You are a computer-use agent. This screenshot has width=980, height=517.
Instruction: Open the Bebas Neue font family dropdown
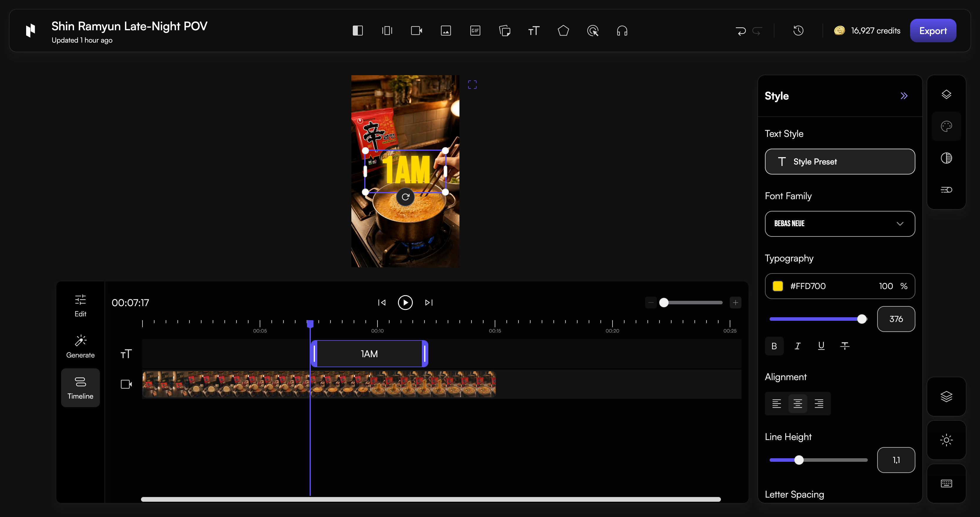coord(840,224)
